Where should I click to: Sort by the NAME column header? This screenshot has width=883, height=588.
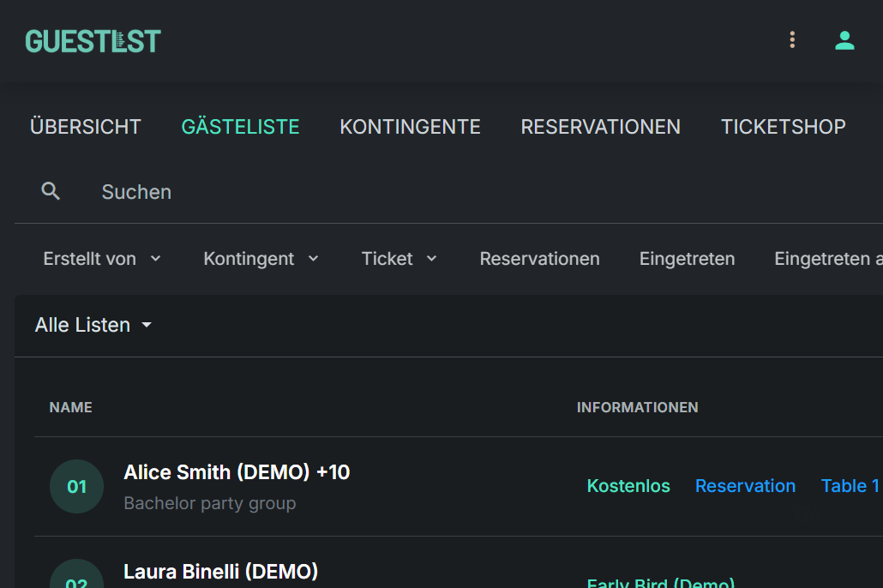point(71,407)
